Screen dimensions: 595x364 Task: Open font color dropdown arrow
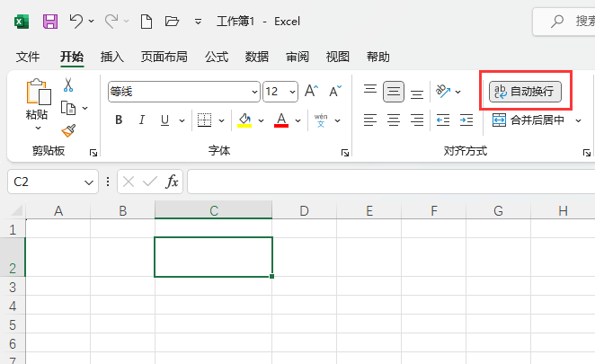pyautogui.click(x=297, y=120)
